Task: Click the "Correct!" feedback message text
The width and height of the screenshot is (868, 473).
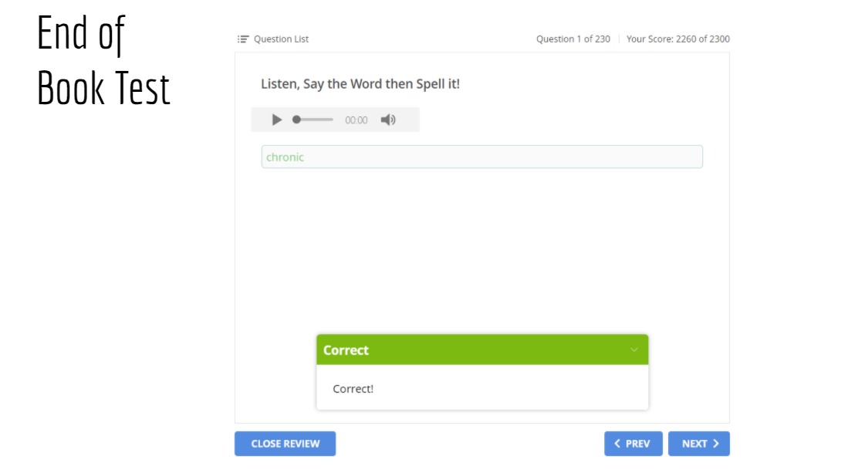Action: 353,389
